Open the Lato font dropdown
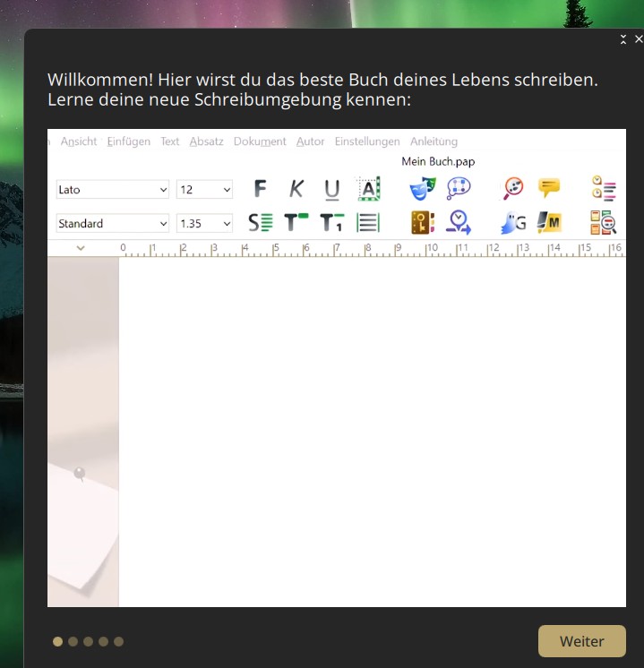This screenshot has height=668, width=644. pyautogui.click(x=112, y=190)
